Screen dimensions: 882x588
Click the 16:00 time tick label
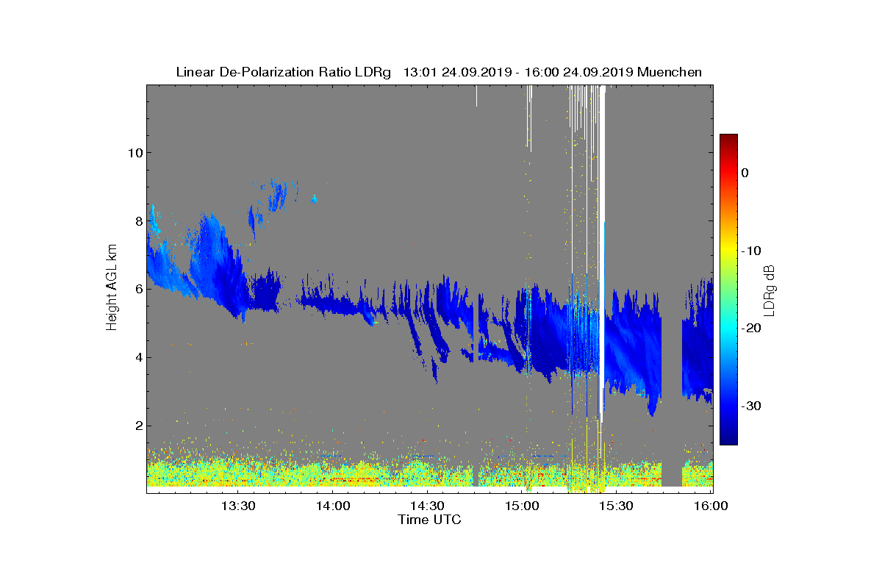(x=711, y=506)
